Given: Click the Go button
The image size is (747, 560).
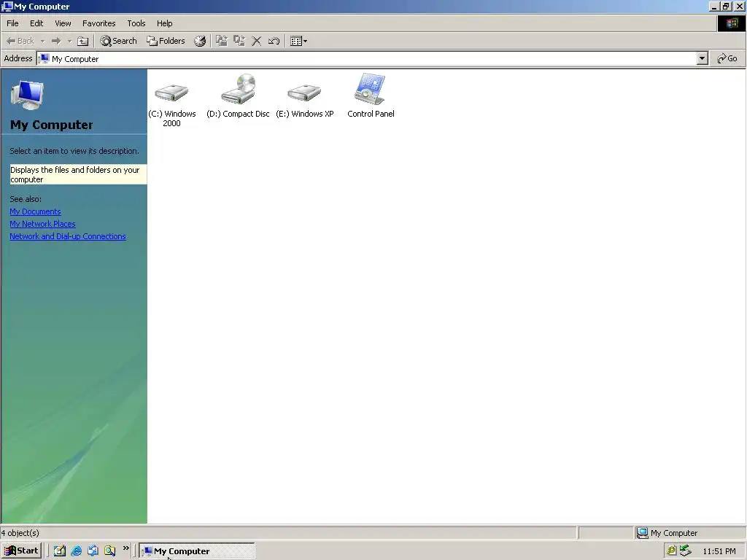Looking at the screenshot, I should tap(727, 58).
